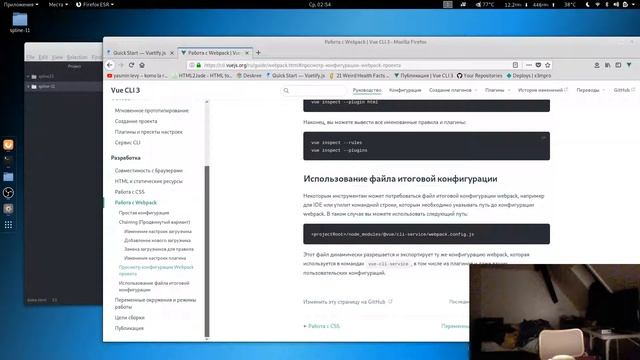Reload the page in Firefox
The width and height of the screenshot is (640, 360).
131,65
